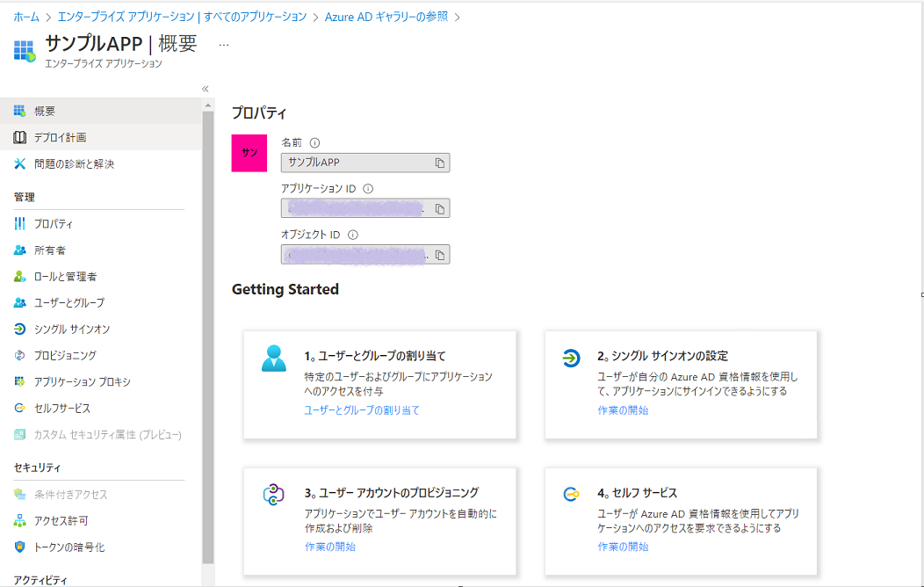
Task: Click the pink サン application logo tile
Action: click(249, 153)
